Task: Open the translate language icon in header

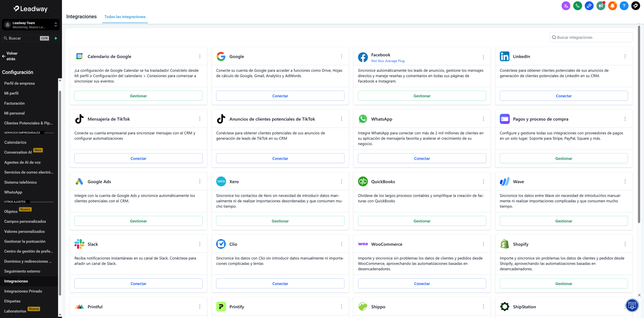Action: point(566,6)
